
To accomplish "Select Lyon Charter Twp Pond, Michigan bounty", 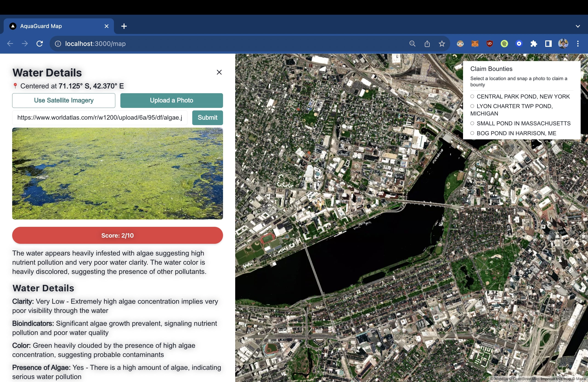I will pyautogui.click(x=472, y=106).
